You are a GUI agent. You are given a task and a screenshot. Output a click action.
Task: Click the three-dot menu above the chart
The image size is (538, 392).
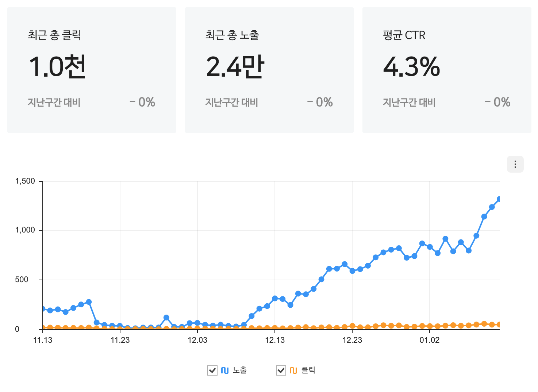coord(515,164)
